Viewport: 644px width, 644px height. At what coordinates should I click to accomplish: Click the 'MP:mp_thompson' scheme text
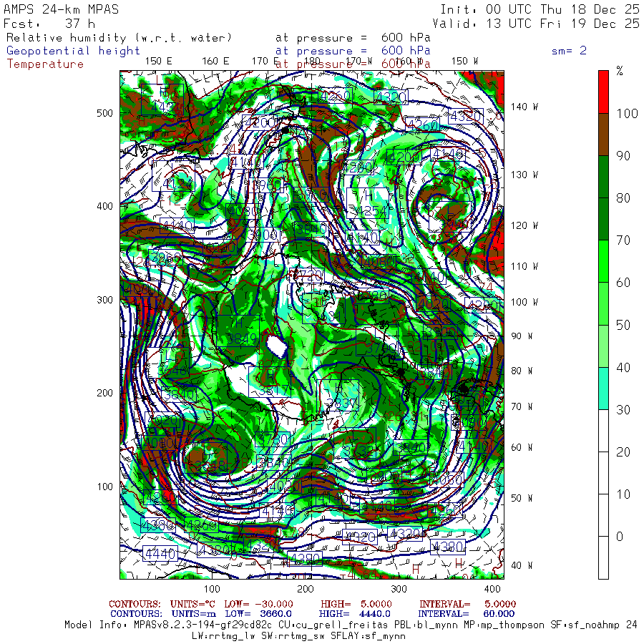click(504, 625)
